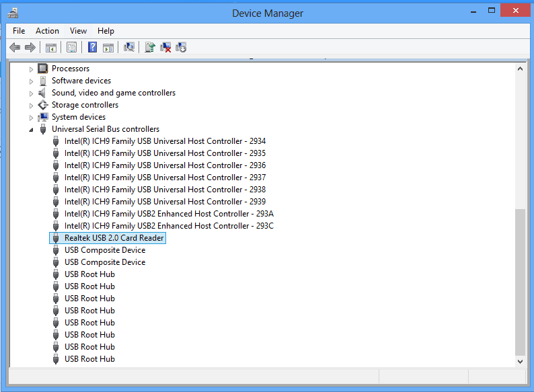The height and width of the screenshot is (392, 534).
Task: Click the Device Manager icon in the title bar
Action: coord(13,13)
